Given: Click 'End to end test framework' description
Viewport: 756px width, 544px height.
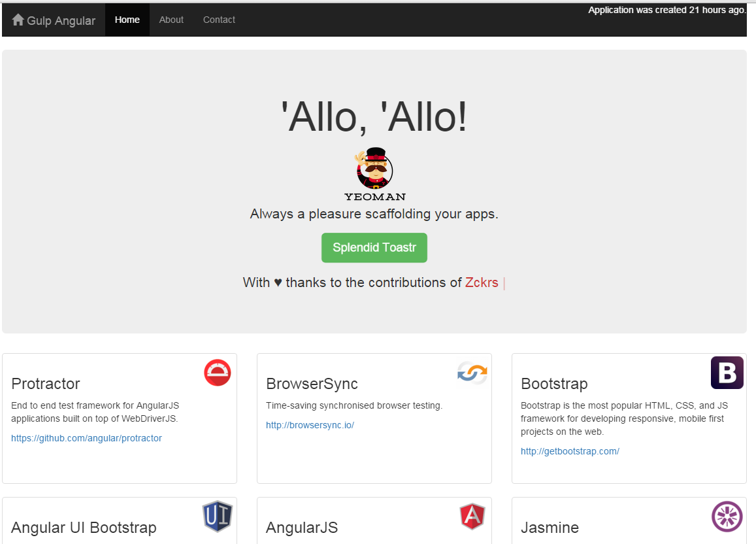Looking at the screenshot, I should pos(95,413).
